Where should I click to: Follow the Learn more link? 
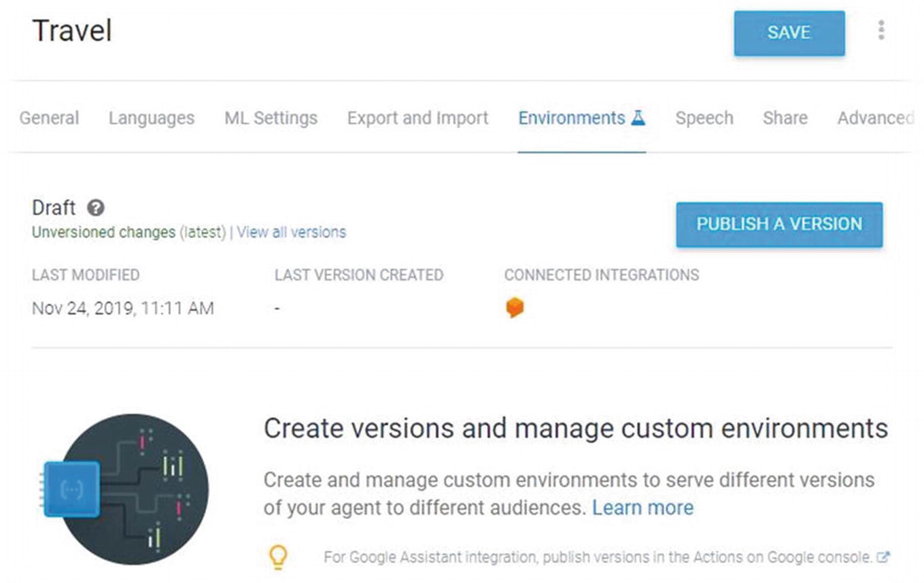click(x=643, y=507)
